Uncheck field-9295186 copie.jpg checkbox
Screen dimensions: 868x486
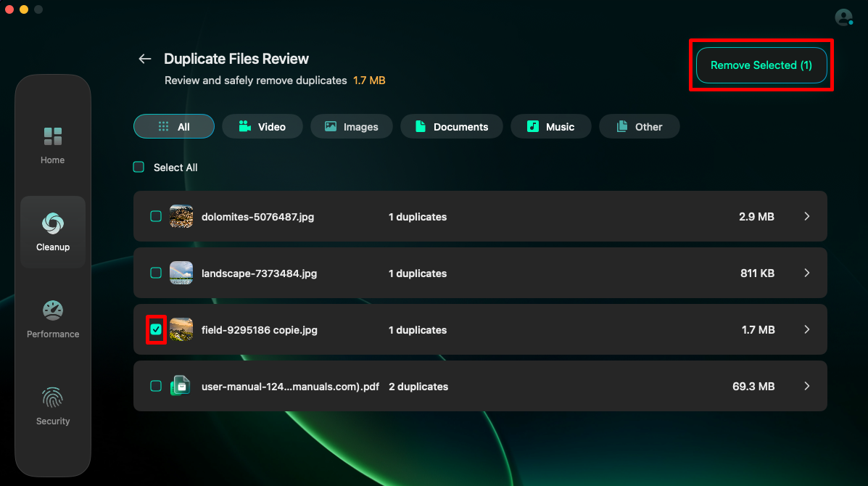[x=156, y=329]
